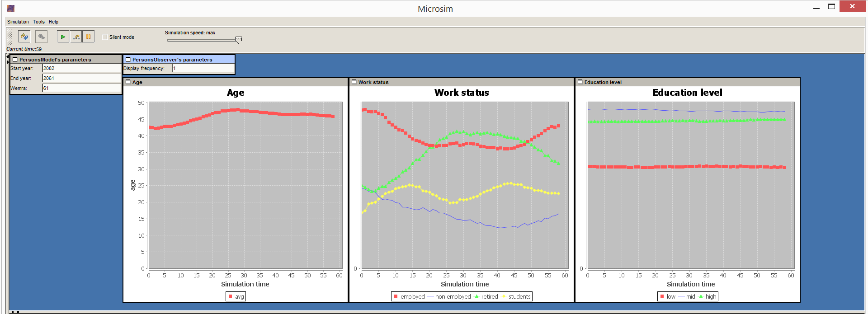Image resolution: width=868 pixels, height=314 pixels.
Task: Click the restart simulation icon
Action: tap(24, 37)
